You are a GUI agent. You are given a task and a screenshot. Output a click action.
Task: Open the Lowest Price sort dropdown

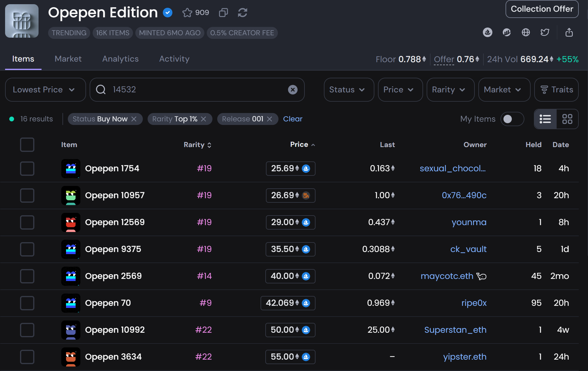45,90
